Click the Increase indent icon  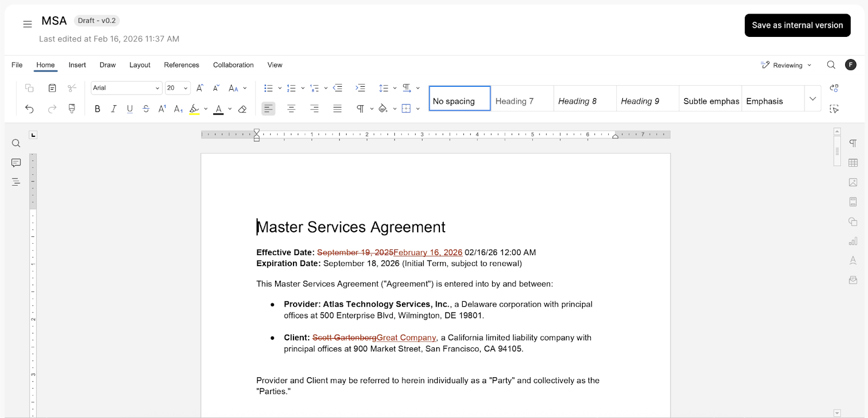360,88
